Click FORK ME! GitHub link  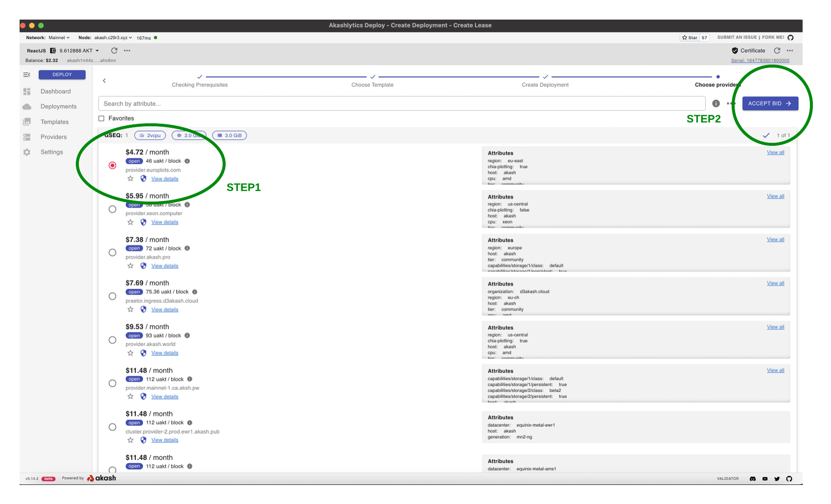(778, 37)
